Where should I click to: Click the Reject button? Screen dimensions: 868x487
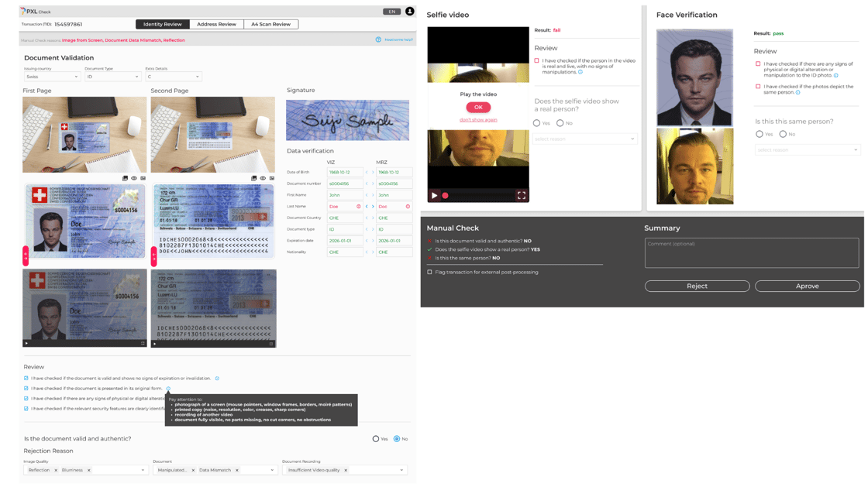pyautogui.click(x=697, y=286)
